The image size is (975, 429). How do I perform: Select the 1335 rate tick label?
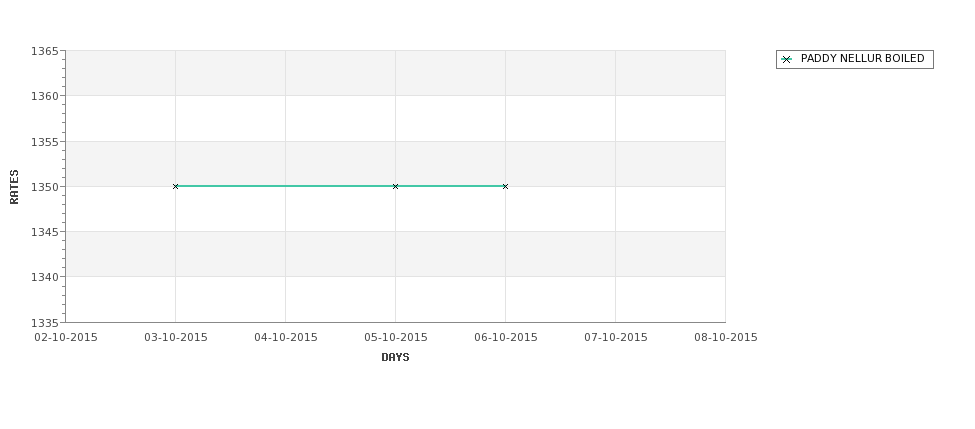44,323
